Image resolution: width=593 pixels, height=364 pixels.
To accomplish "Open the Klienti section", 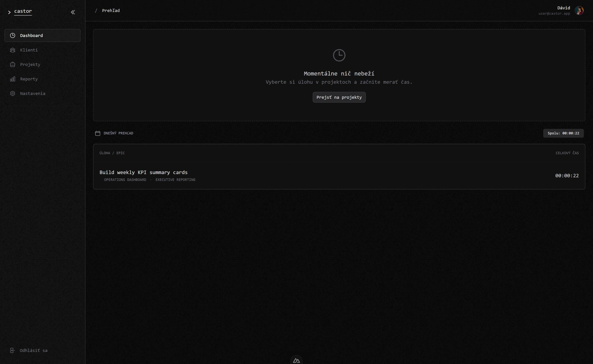I will (x=42, y=50).
